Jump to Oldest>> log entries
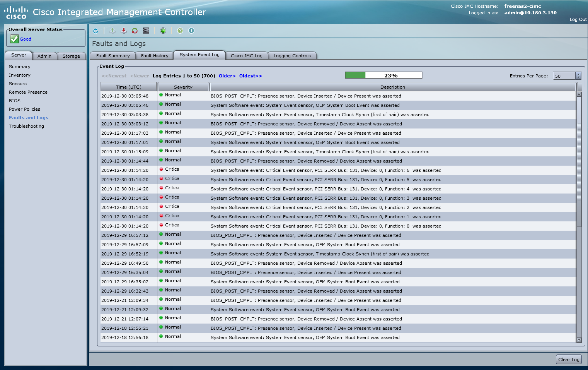Image resolution: width=588 pixels, height=370 pixels. 251,76
